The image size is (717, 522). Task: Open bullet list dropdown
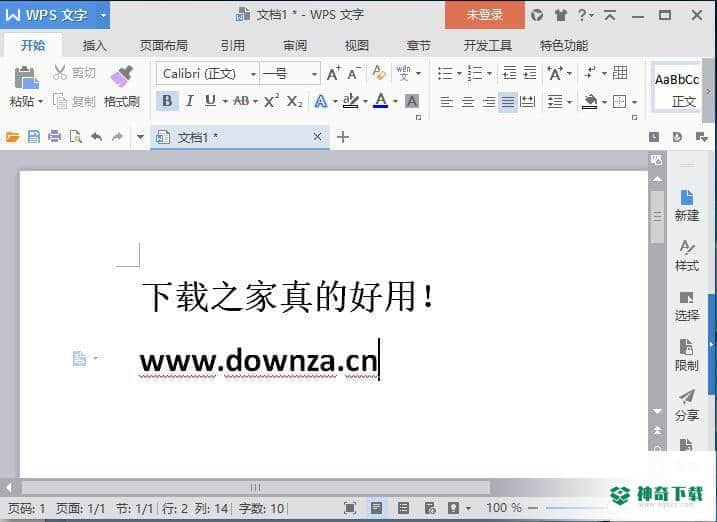coord(459,73)
